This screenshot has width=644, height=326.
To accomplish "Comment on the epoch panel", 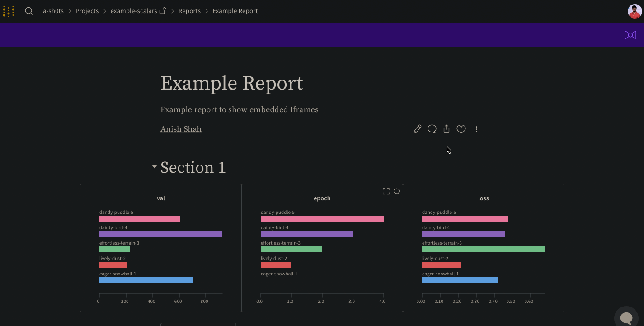I will 396,191.
